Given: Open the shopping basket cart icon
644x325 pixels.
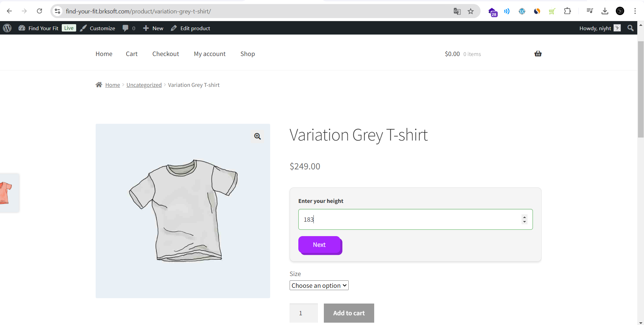Looking at the screenshot, I should pos(538,54).
